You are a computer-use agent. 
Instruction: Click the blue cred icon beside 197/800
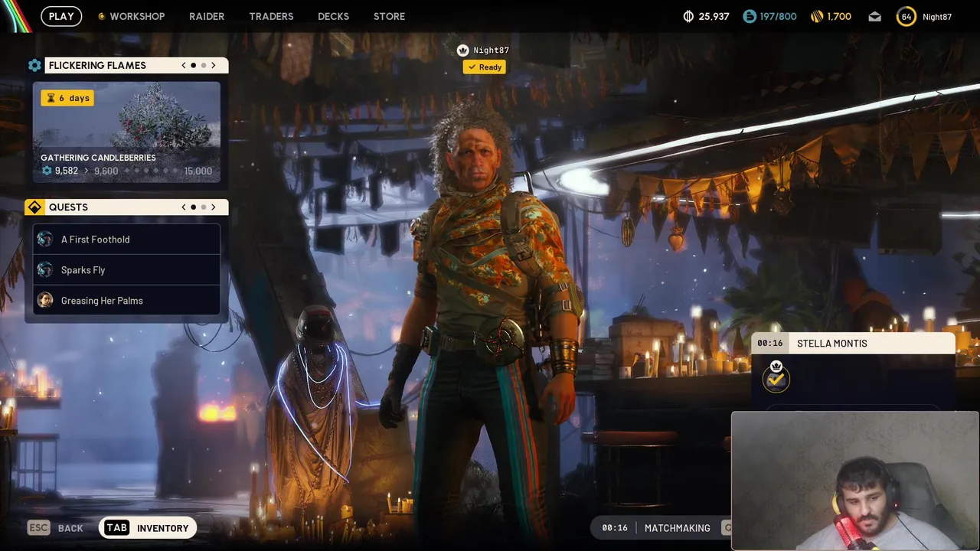(750, 16)
